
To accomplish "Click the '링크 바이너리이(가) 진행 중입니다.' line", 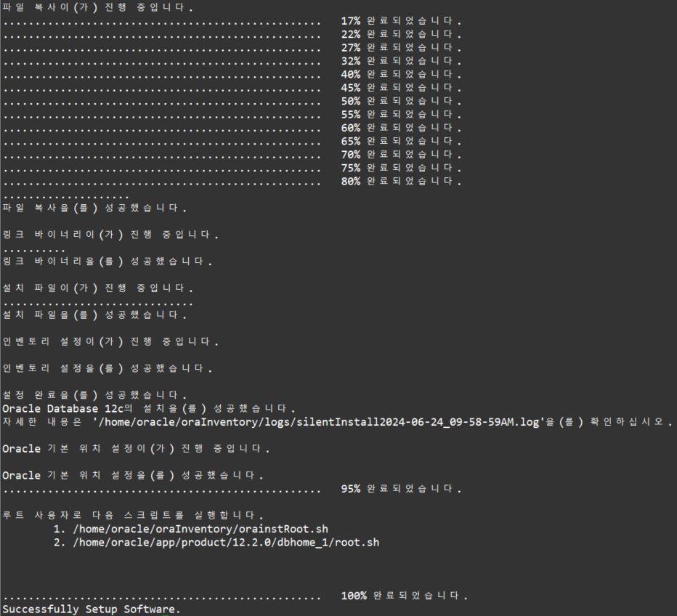I will [x=110, y=235].
